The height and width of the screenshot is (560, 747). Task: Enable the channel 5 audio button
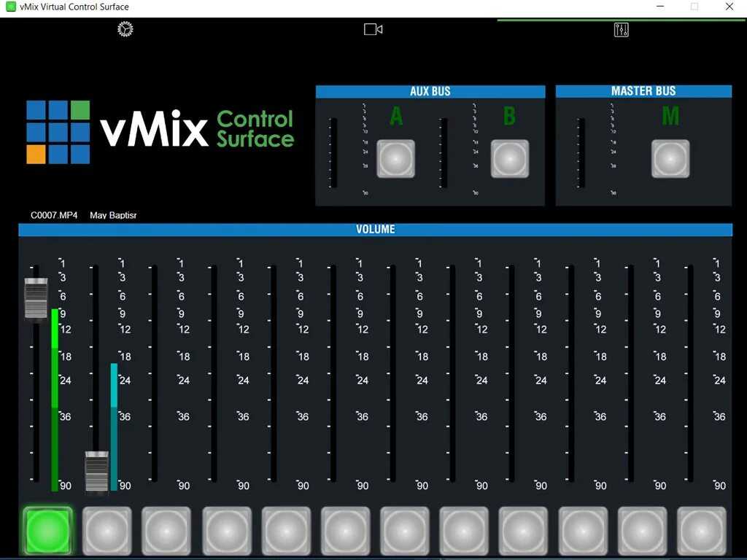(286, 531)
